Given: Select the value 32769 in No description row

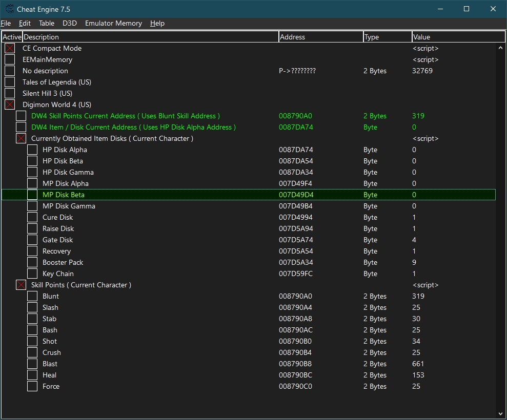Looking at the screenshot, I should click(422, 71).
